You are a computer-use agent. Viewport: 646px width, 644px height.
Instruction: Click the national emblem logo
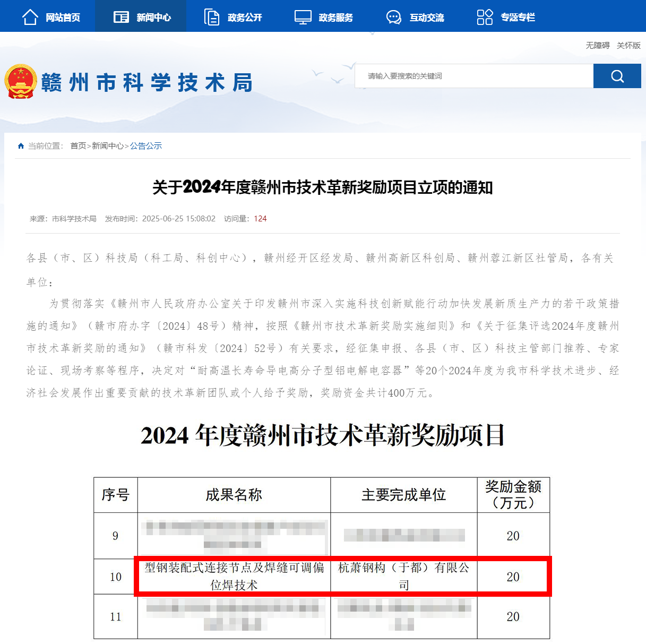click(21, 82)
